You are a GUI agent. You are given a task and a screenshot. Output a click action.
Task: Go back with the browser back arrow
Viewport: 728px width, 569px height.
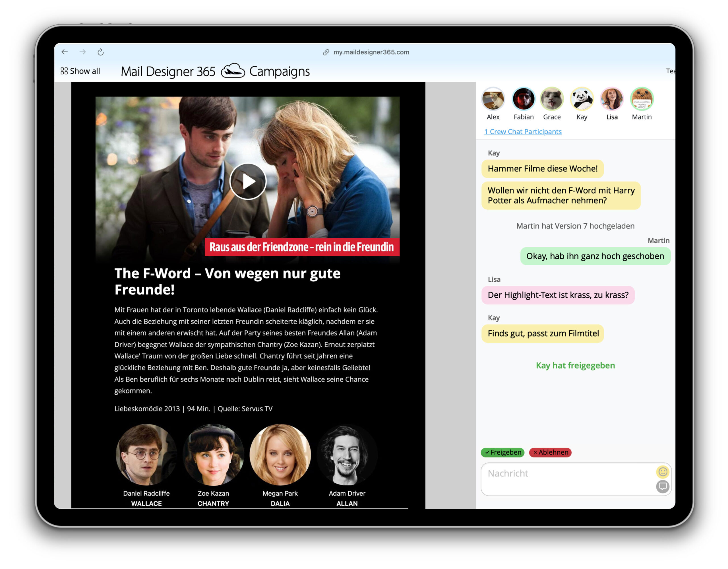coord(65,52)
